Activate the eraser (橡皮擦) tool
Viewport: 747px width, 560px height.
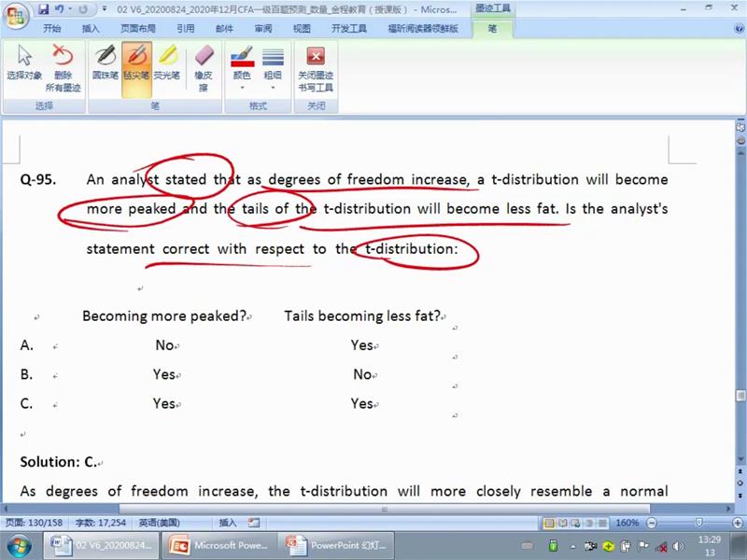(x=203, y=66)
